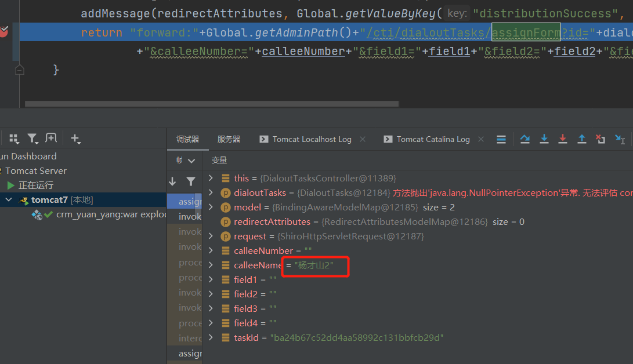The image size is (633, 364).
Task: Switch to the Tomcat Catalina Log tab
Action: point(433,139)
